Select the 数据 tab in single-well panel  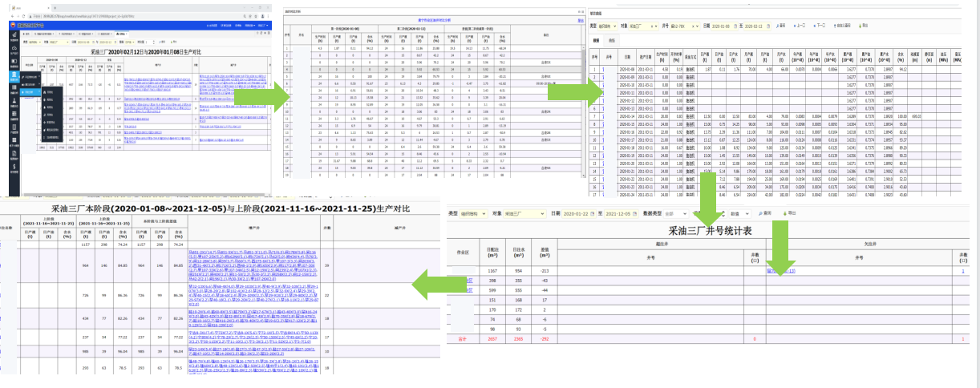pyautogui.click(x=597, y=39)
